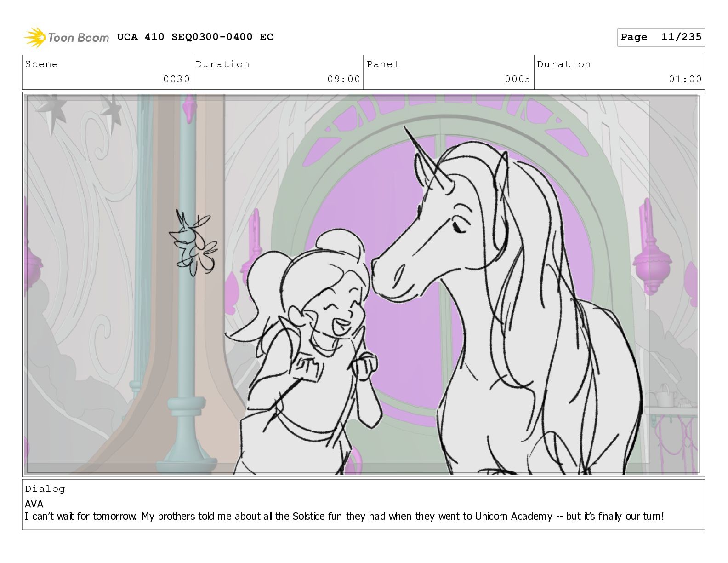This screenshot has height=563, width=728.
Task: Select the scene number '0030'
Action: [176, 79]
